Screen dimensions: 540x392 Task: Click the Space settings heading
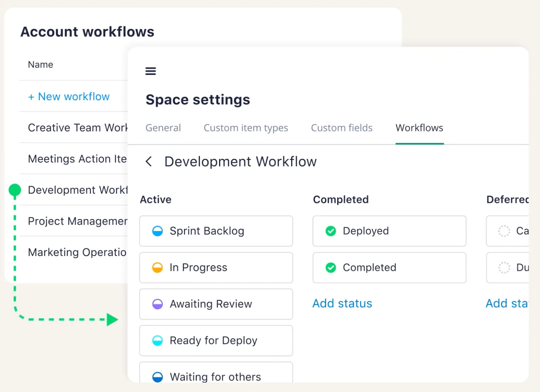[x=198, y=100]
